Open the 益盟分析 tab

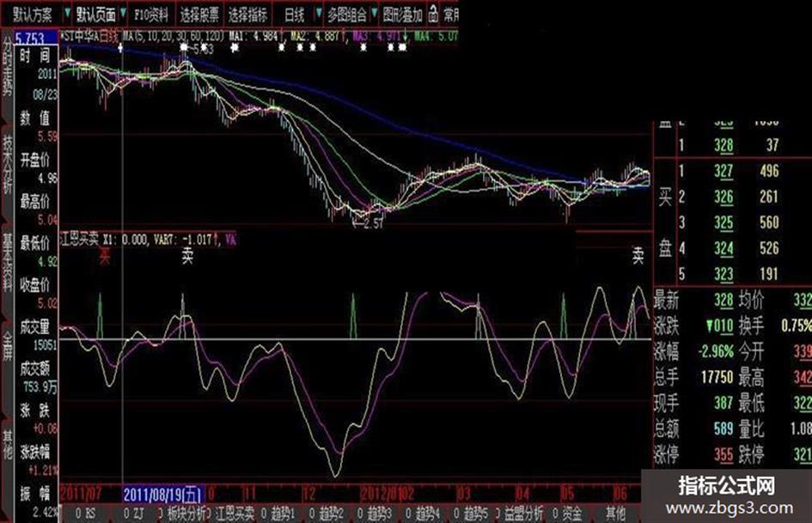520,514
